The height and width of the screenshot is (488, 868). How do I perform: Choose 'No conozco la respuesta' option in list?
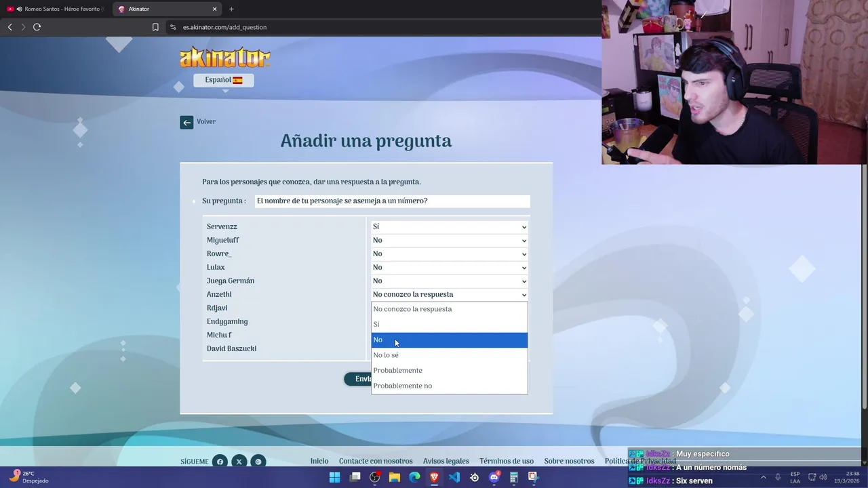pos(449,309)
